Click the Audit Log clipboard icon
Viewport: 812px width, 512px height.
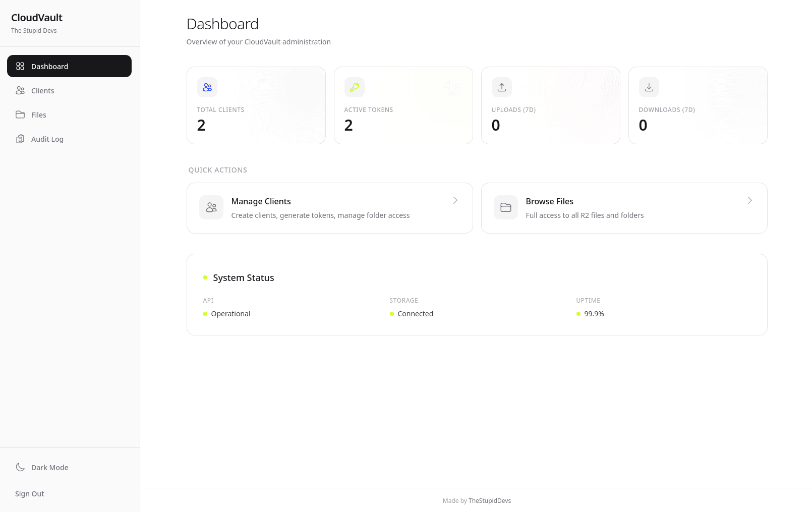[20, 139]
